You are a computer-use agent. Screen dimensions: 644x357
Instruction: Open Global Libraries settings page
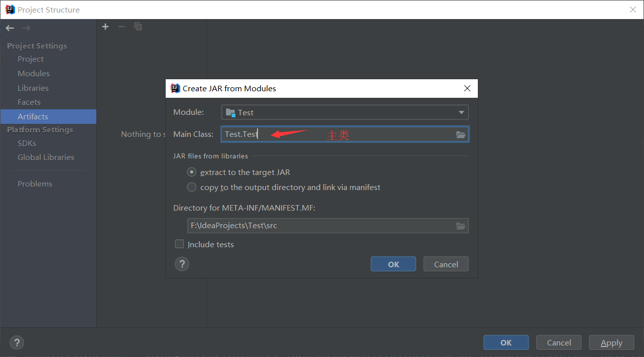(46, 157)
